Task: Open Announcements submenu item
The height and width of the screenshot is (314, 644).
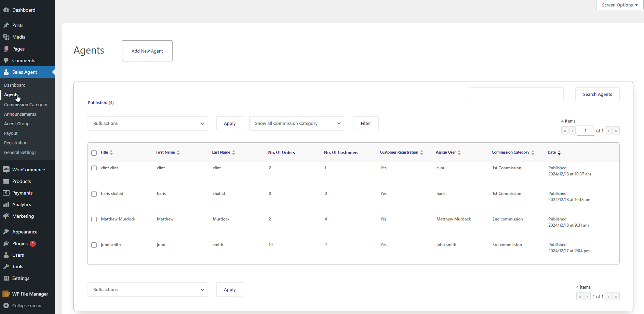Action: click(20, 114)
